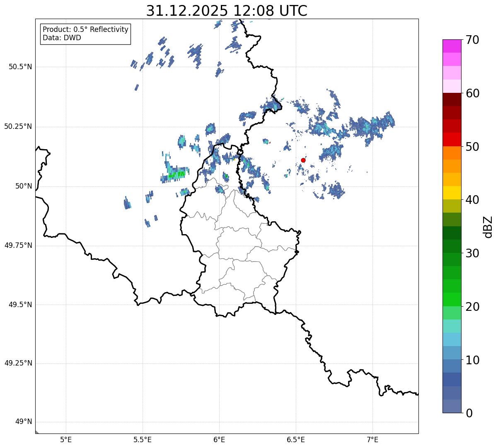Click the bright green radar echo at about 5.7°E, 50.05°N

[x=177, y=174]
